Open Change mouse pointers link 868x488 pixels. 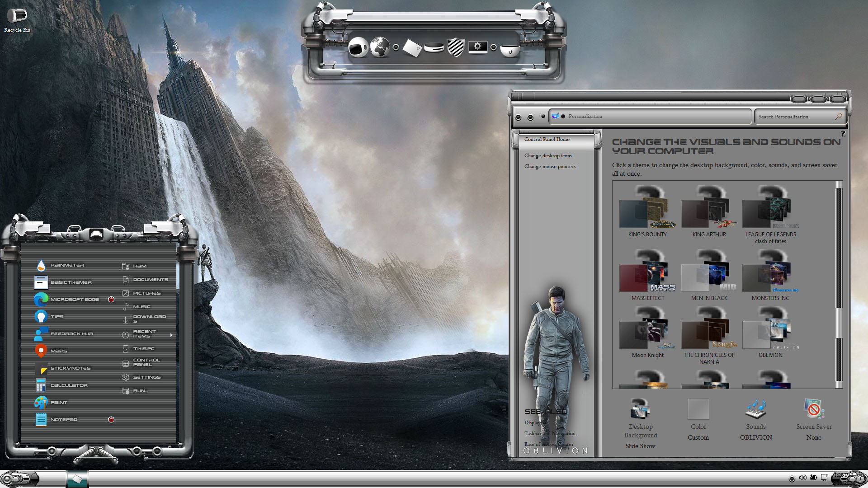click(x=550, y=167)
